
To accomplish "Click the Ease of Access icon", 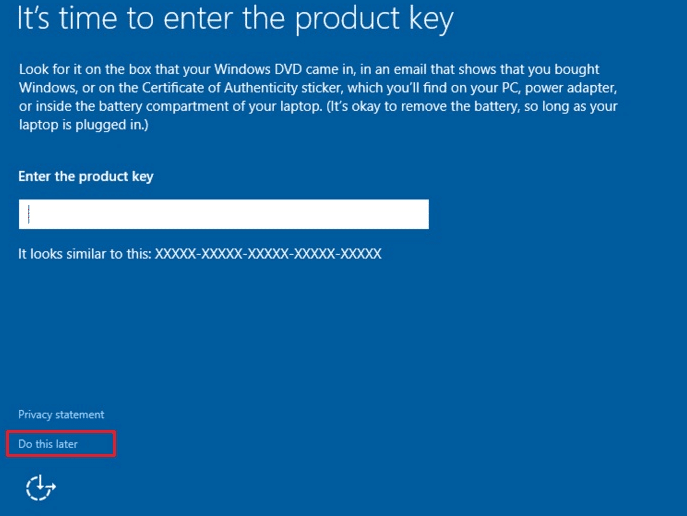I will [x=40, y=487].
